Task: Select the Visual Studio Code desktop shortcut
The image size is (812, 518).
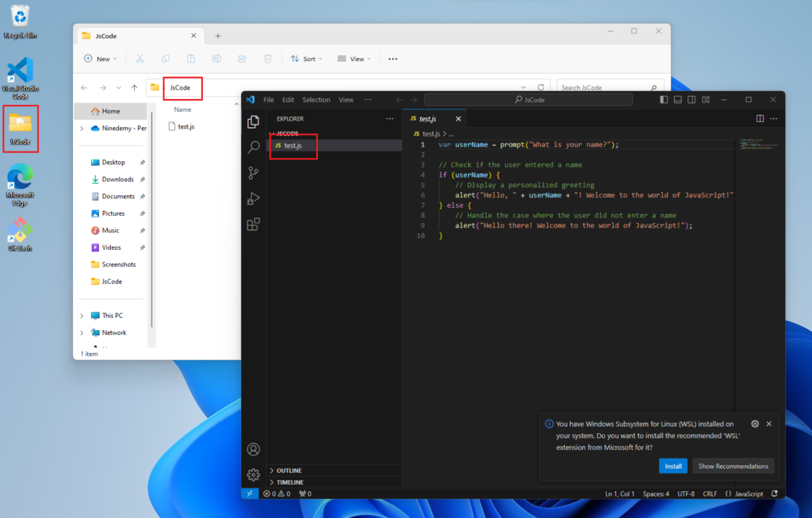Action: tap(20, 78)
